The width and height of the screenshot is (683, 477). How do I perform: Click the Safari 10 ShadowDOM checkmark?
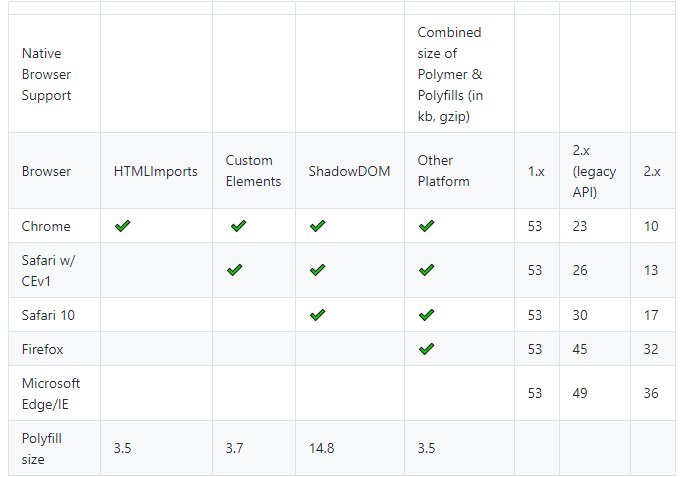click(317, 315)
